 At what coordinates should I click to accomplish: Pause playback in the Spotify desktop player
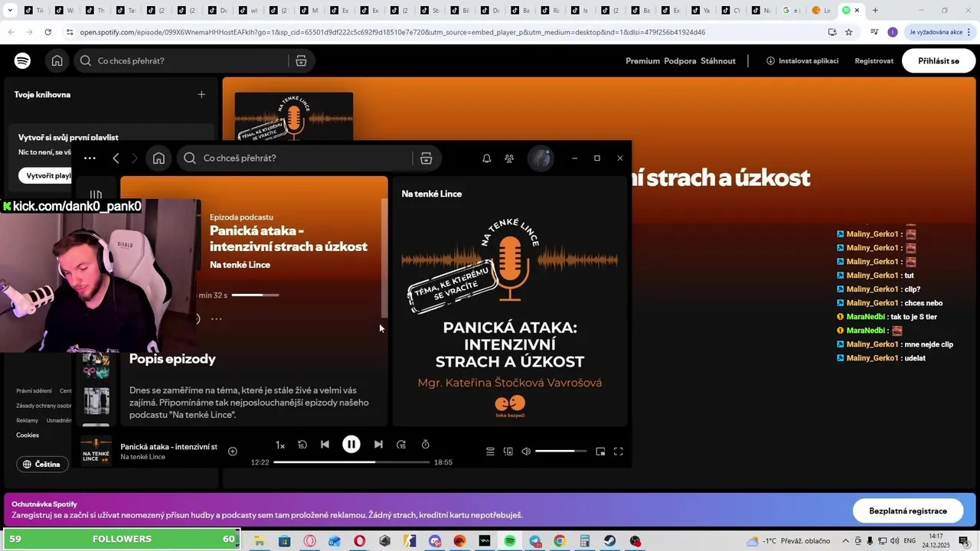tap(351, 444)
